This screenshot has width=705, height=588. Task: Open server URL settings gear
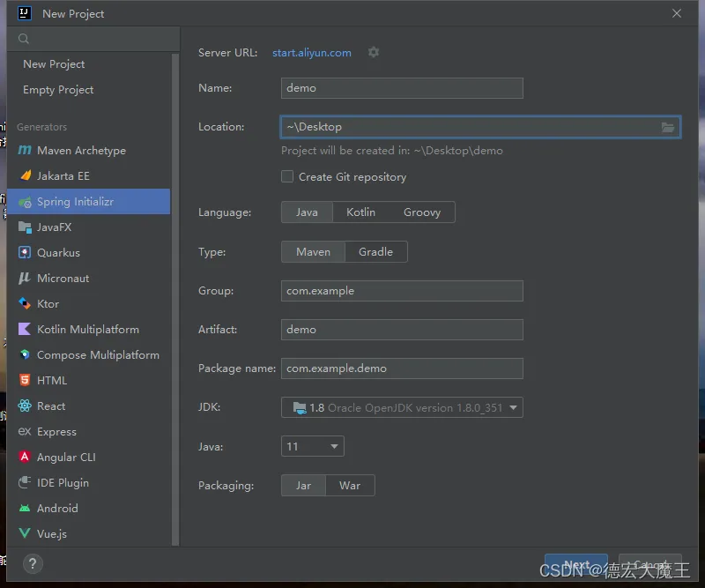(x=374, y=52)
